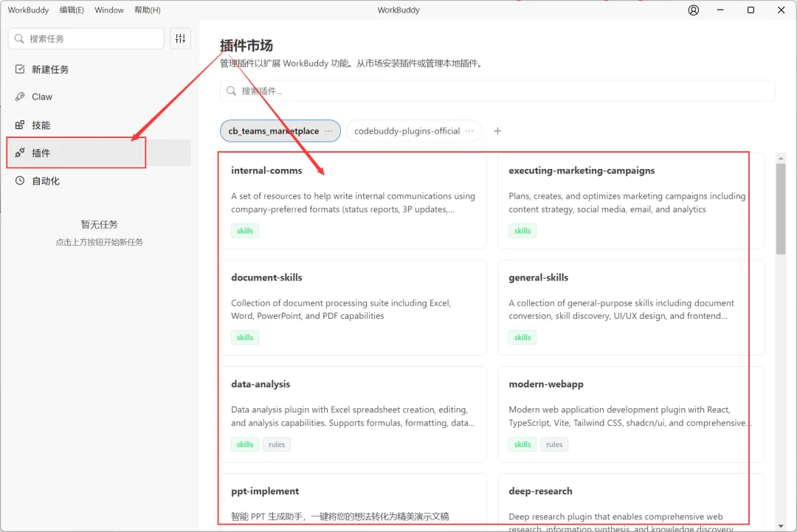The width and height of the screenshot is (797, 532).
Task: Click data-analysis description text
Action: (353, 416)
